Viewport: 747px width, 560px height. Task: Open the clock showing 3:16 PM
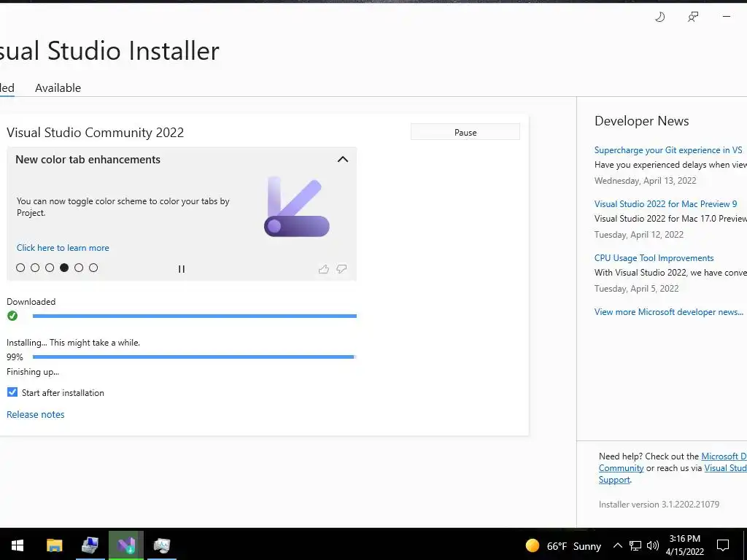point(684,545)
